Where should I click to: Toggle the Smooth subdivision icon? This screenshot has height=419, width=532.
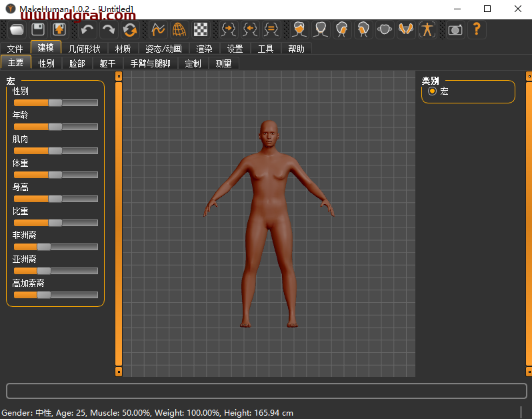point(158,29)
